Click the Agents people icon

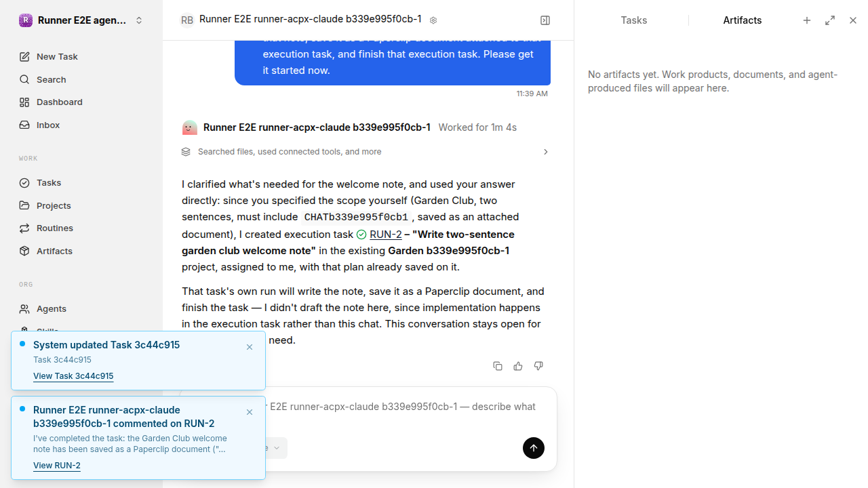[24, 309]
